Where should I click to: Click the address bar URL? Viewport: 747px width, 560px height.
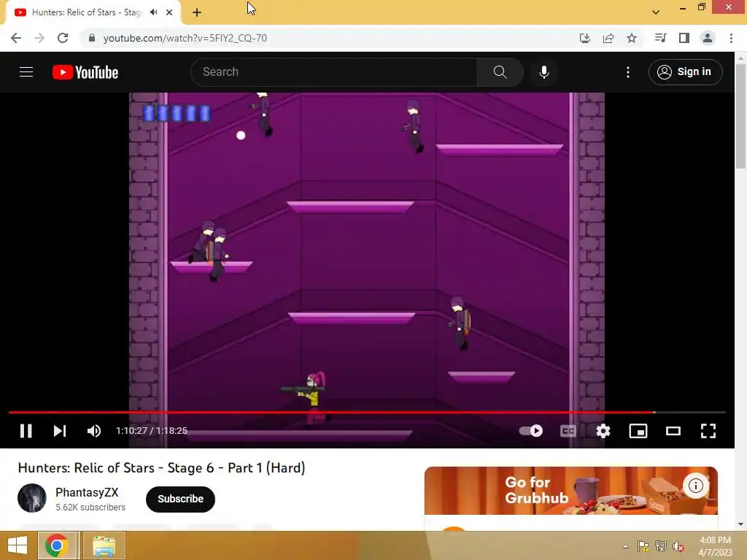[185, 38]
